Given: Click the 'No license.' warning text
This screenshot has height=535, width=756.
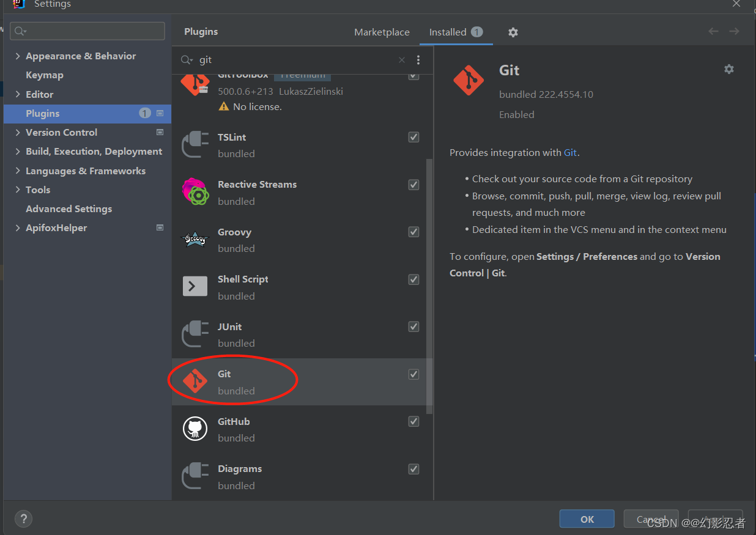Looking at the screenshot, I should (x=258, y=106).
